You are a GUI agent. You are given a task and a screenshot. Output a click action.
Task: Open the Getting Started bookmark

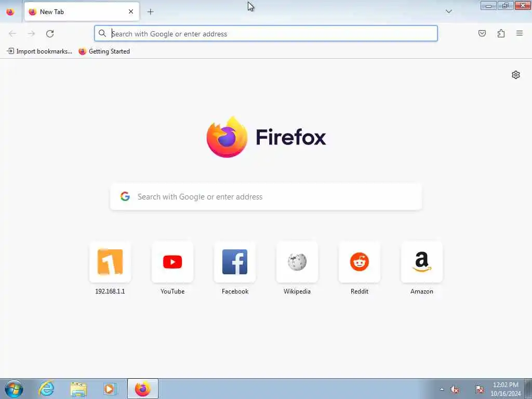[x=104, y=51]
